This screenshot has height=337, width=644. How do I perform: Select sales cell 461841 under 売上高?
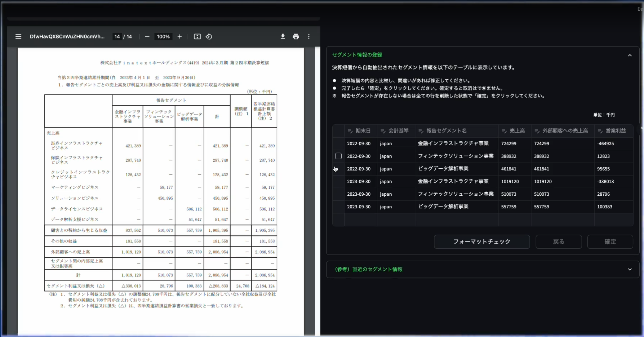pyautogui.click(x=515, y=169)
